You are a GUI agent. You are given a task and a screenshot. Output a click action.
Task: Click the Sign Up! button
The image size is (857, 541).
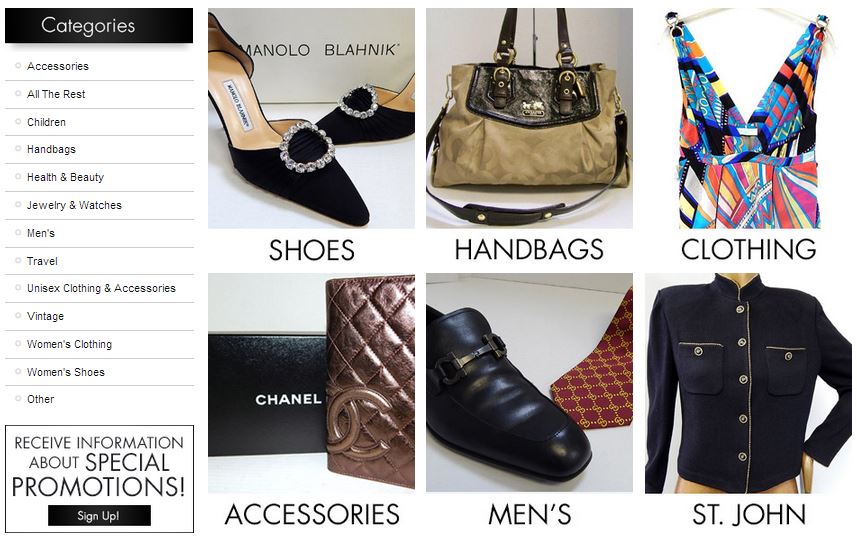pos(99,515)
